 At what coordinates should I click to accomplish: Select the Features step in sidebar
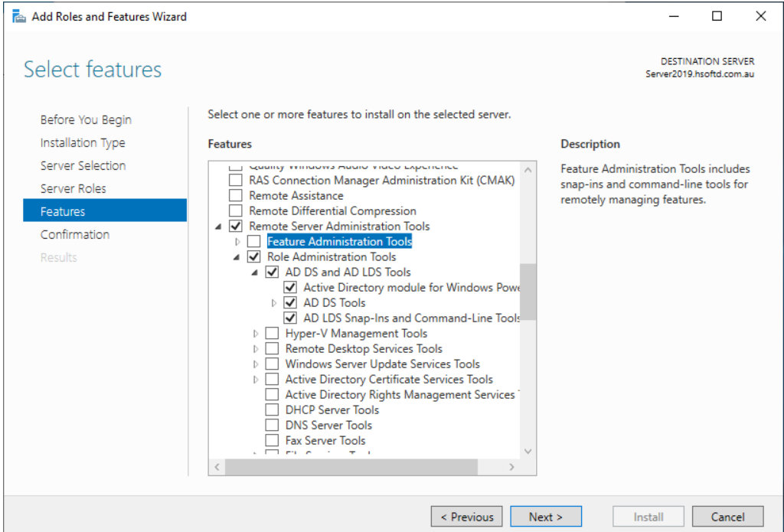click(105, 210)
